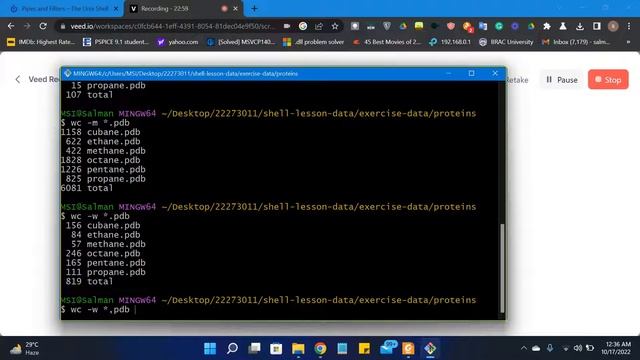Click the veed.io address bar

pos(171,26)
